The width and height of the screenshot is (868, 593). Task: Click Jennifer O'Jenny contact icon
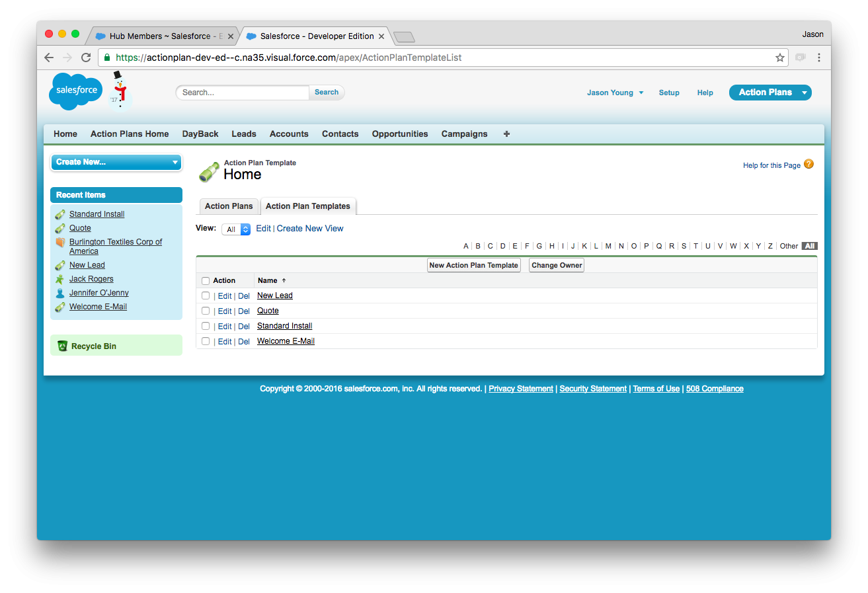tap(60, 293)
